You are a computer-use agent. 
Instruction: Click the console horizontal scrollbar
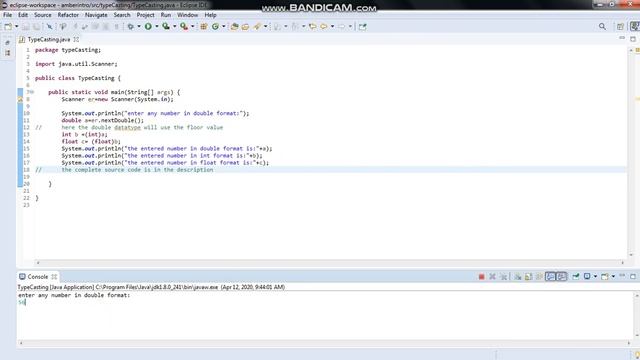tap(325, 343)
